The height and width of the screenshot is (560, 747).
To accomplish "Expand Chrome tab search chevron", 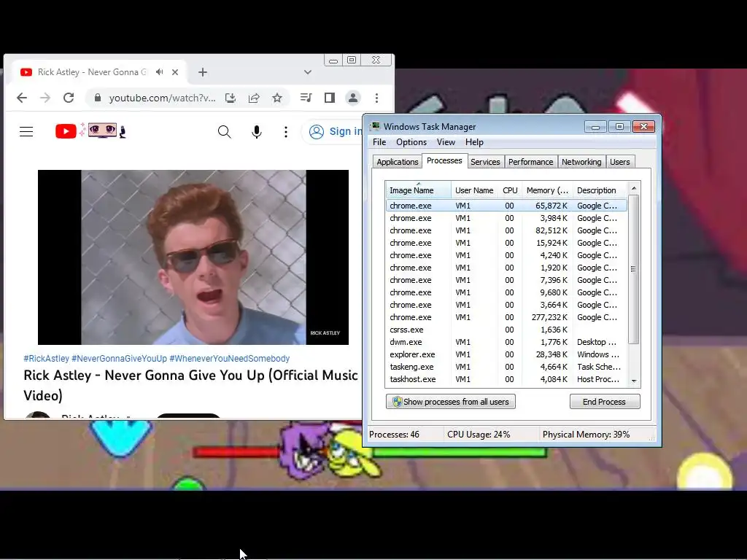I will pyautogui.click(x=308, y=72).
